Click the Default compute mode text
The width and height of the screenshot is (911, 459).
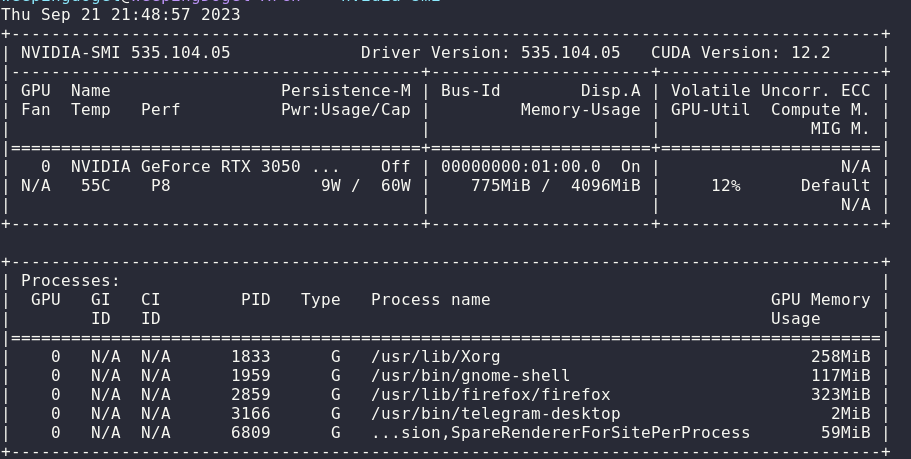pos(835,186)
